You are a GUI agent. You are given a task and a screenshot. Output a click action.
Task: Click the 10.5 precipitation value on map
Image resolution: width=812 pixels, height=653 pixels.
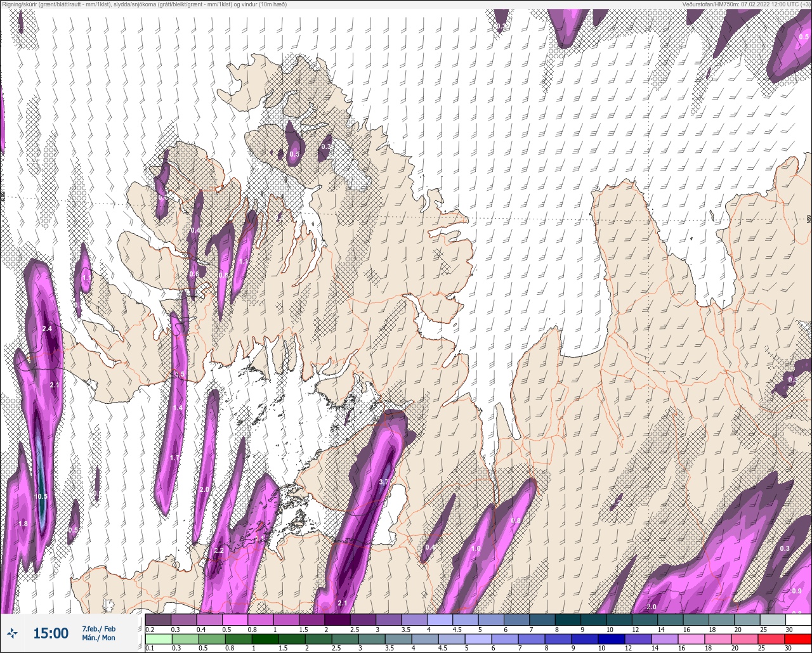click(41, 496)
